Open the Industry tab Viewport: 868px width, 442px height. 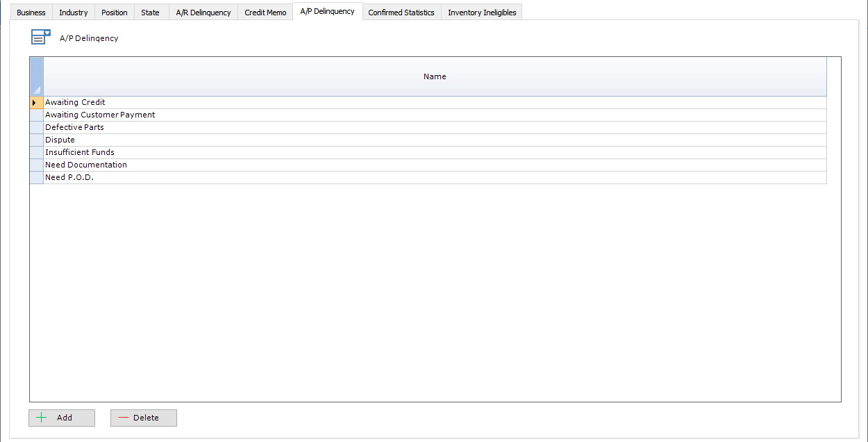[73, 12]
